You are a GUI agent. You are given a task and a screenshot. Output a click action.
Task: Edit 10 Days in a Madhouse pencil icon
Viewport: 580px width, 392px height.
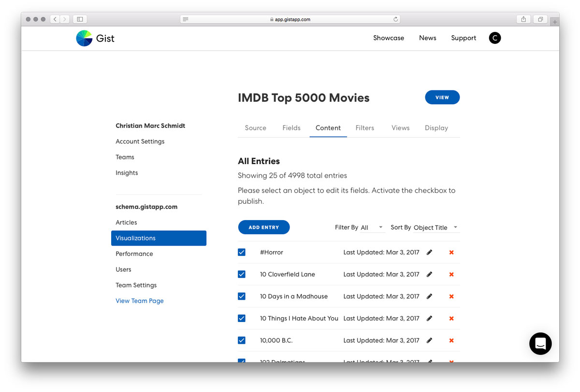coord(430,296)
